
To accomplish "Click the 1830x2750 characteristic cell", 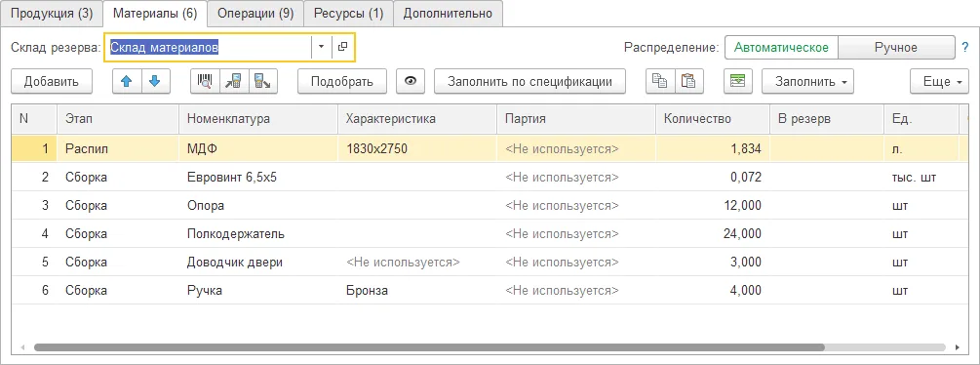I will [x=417, y=148].
